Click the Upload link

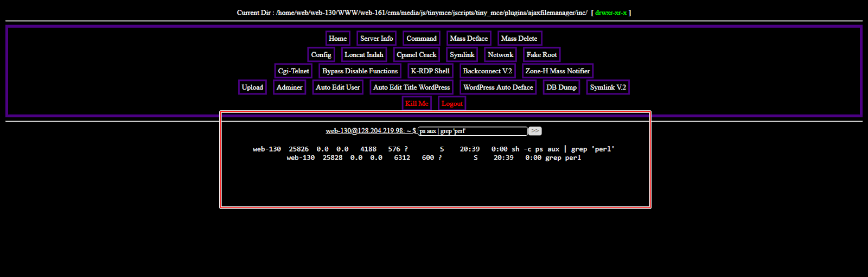click(x=252, y=87)
